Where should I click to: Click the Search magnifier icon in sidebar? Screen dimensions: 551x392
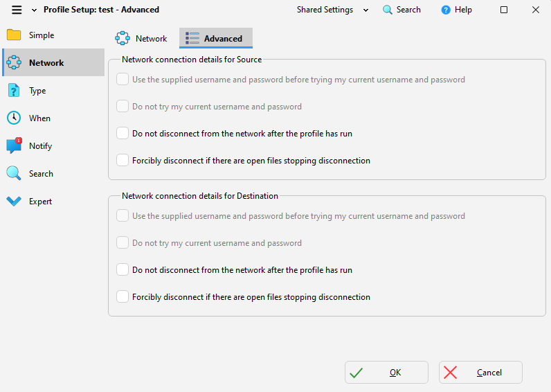(14, 174)
